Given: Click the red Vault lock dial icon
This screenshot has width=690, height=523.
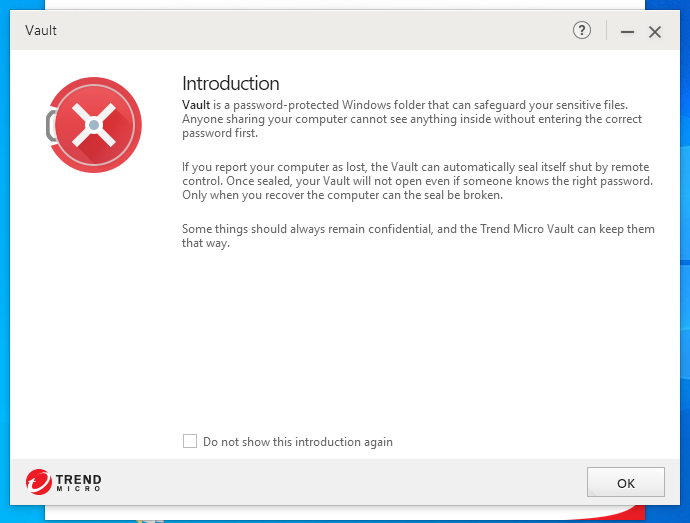Looking at the screenshot, I should [x=94, y=125].
